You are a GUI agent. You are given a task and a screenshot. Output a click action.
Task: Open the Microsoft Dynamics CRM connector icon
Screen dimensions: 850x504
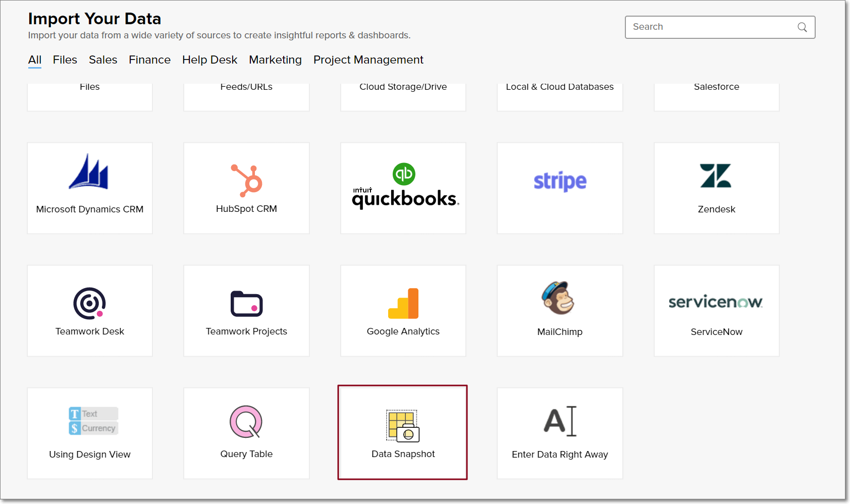pos(89,172)
